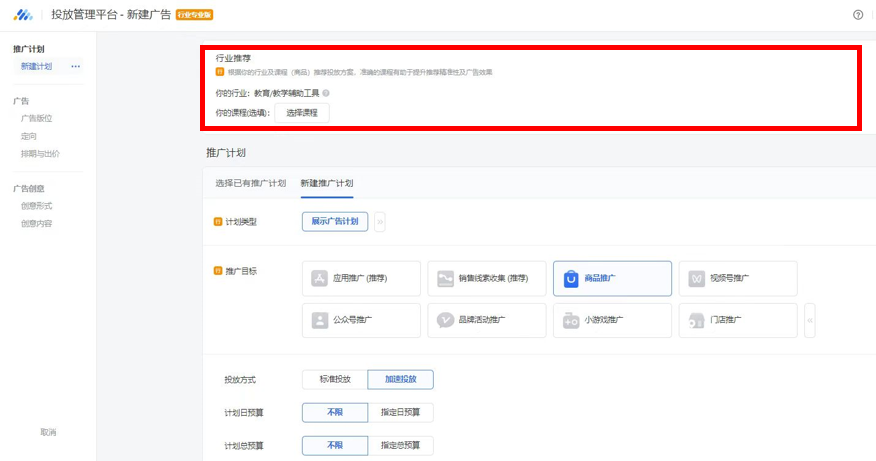Set 计划总预算 to 不限
This screenshot has height=461, width=876.
tap(335, 445)
